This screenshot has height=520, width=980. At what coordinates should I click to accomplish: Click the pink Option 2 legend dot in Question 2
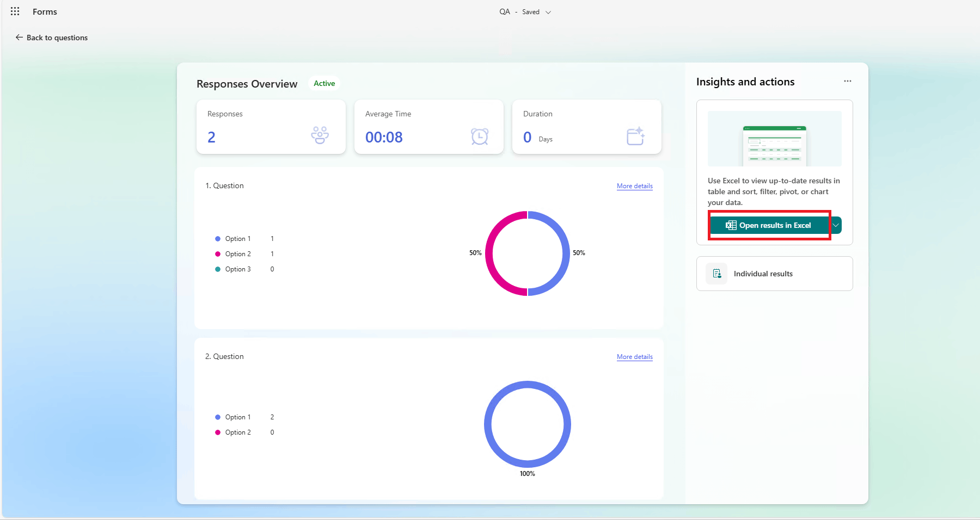pyautogui.click(x=218, y=432)
